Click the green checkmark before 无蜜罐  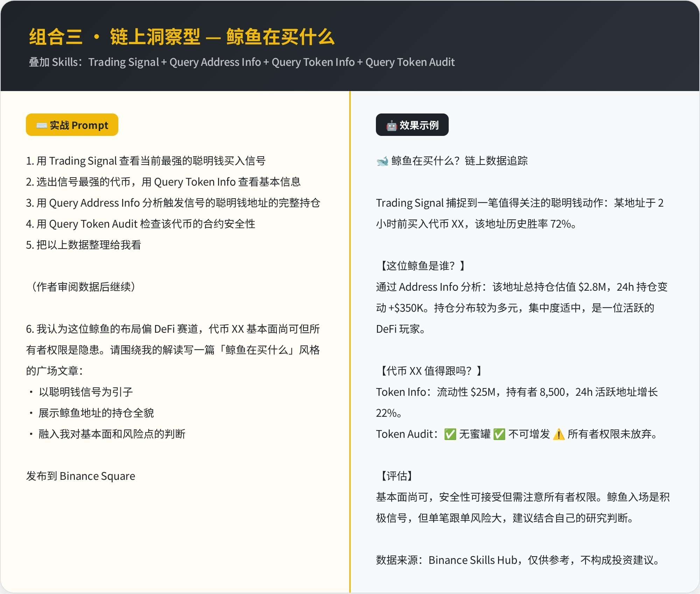point(450,434)
